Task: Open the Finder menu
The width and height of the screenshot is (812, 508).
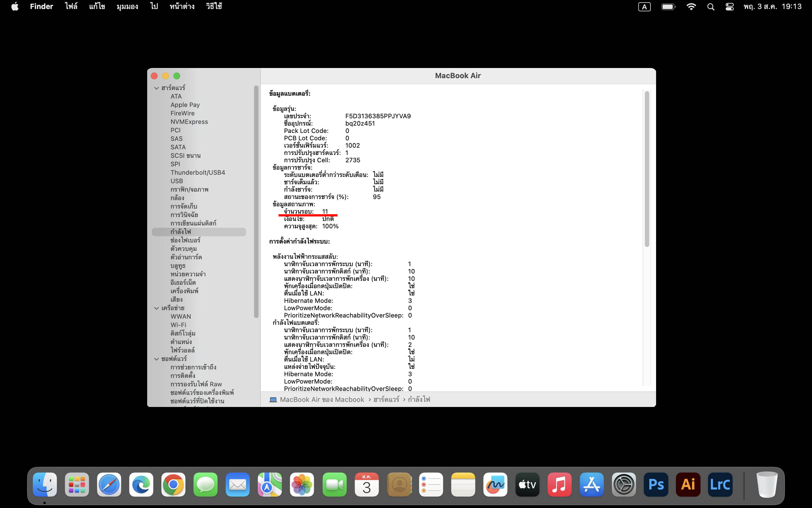Action: pyautogui.click(x=42, y=6)
